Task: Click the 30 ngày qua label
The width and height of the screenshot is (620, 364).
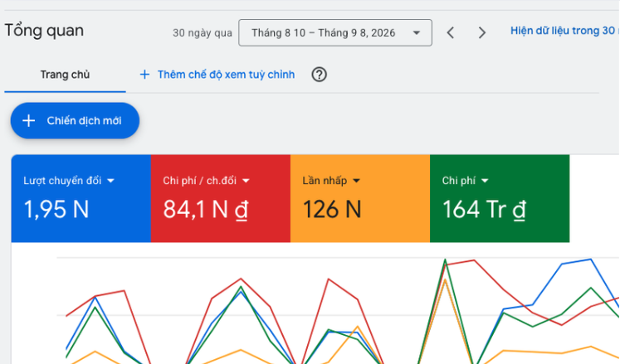Action: point(203,33)
